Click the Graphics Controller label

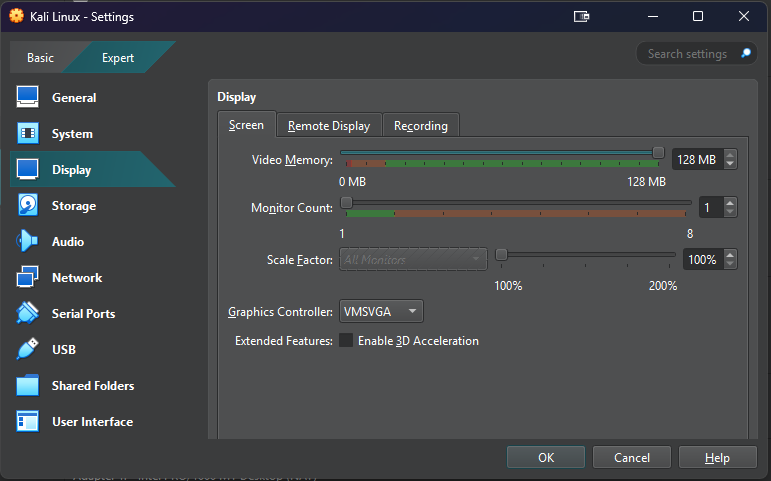pyautogui.click(x=280, y=312)
